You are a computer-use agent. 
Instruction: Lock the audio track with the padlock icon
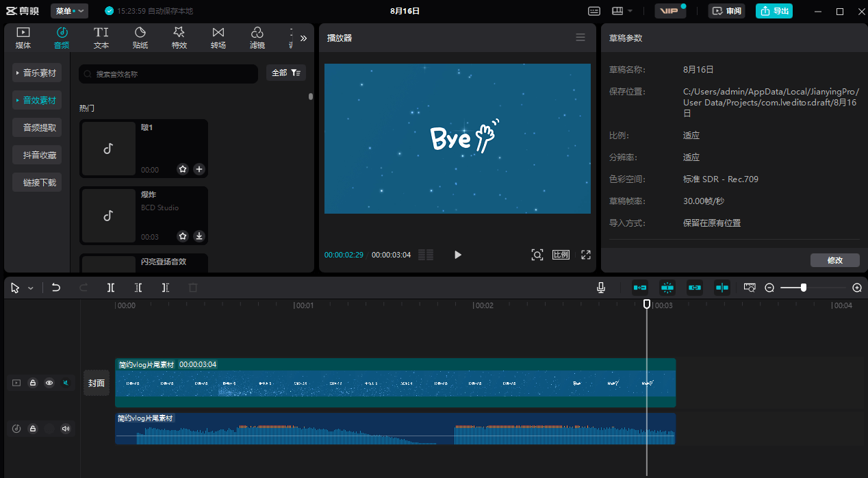[32, 429]
